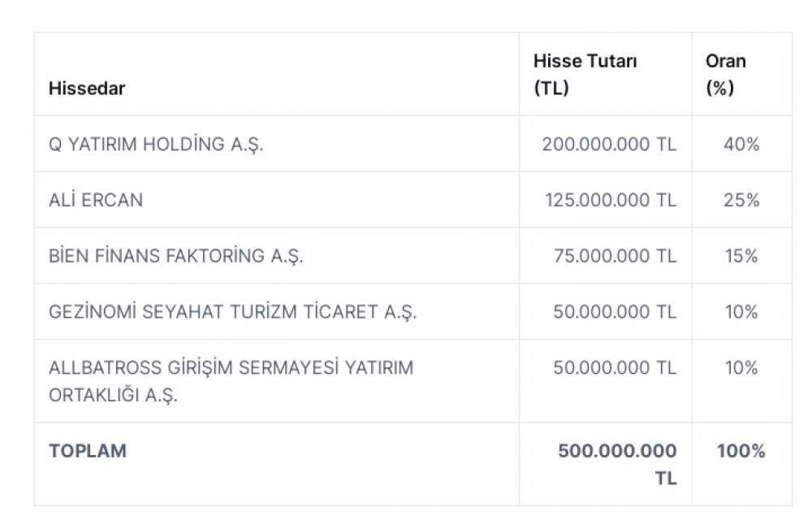Click the 200.000.000 TL amount
The image size is (812, 520).
click(609, 145)
